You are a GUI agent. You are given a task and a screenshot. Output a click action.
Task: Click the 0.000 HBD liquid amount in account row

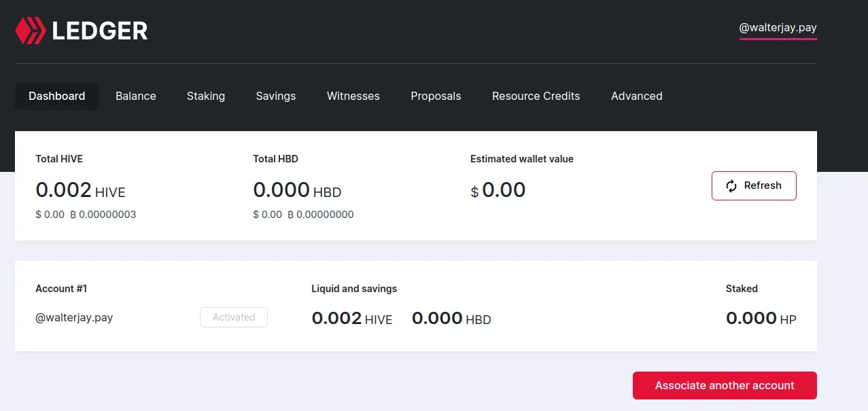coord(451,318)
